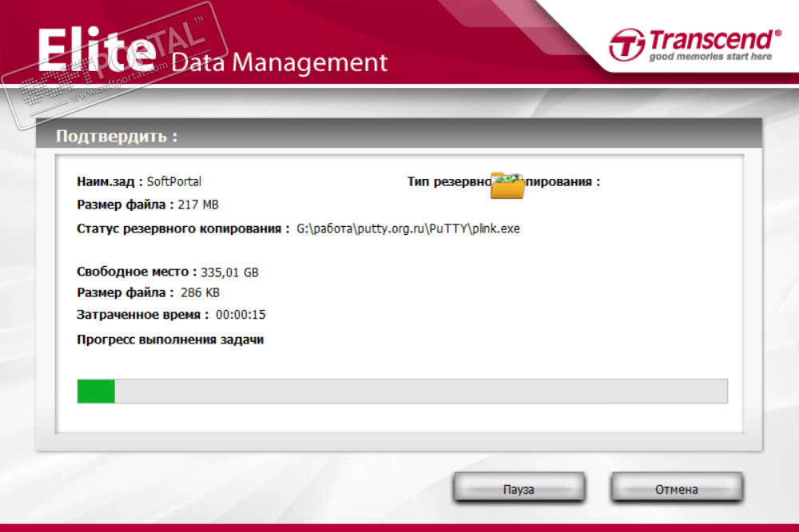This screenshot has width=799, height=532.
Task: Click the file path G:\работа\putty.org.ru\PuTTY\plink.exe
Action: 408,228
